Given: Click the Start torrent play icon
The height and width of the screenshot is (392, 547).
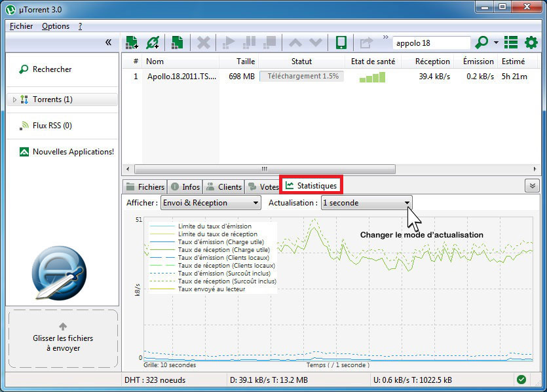Looking at the screenshot, I should coord(229,43).
